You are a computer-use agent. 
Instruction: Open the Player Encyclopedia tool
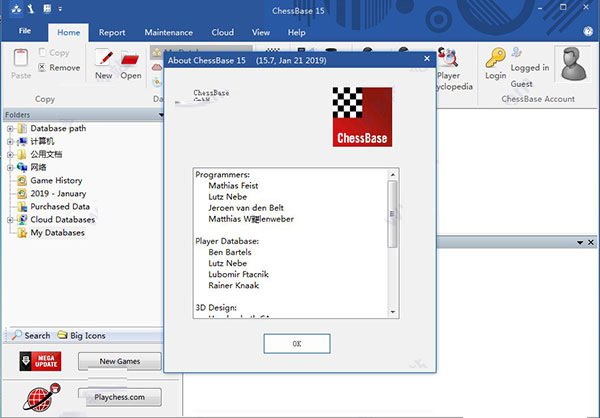point(447,57)
